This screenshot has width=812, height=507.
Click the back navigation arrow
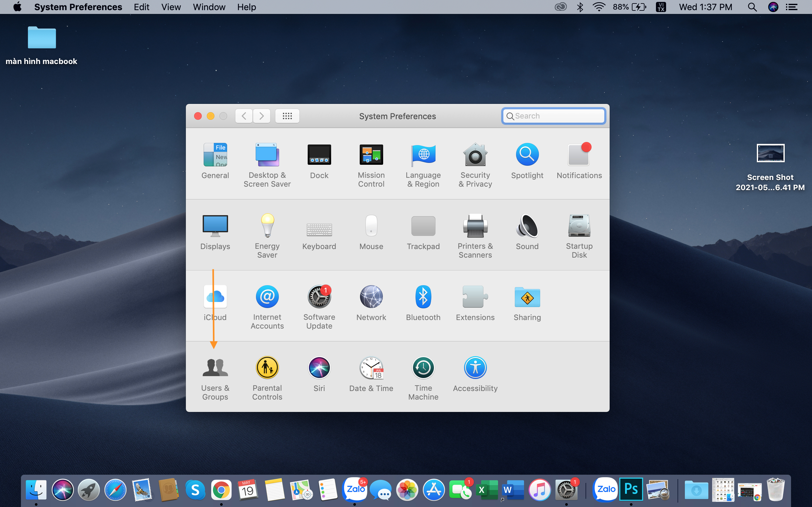244,116
